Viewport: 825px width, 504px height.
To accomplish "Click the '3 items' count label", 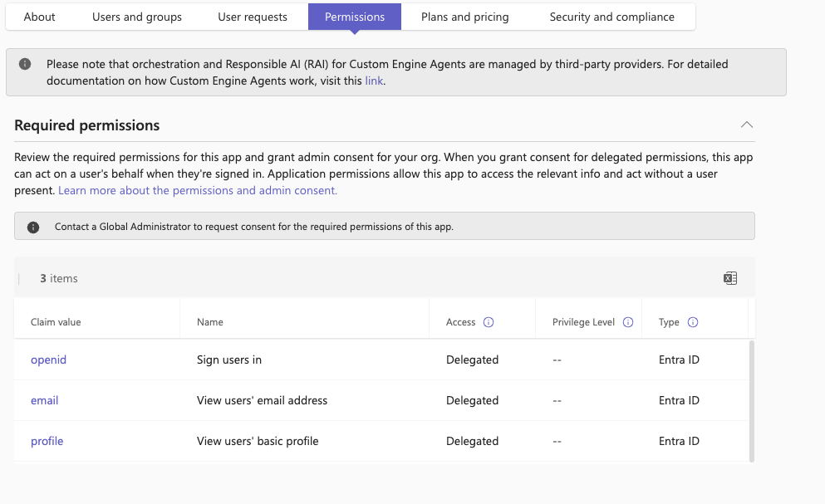I will pos(59,278).
